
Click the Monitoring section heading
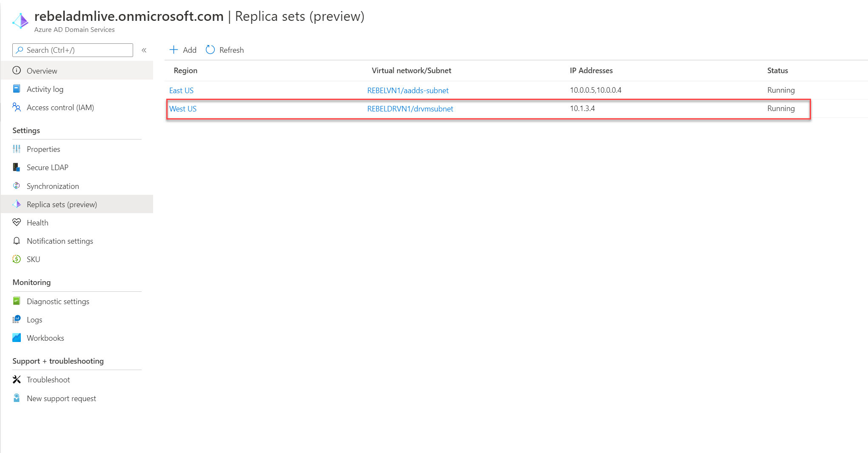point(31,282)
